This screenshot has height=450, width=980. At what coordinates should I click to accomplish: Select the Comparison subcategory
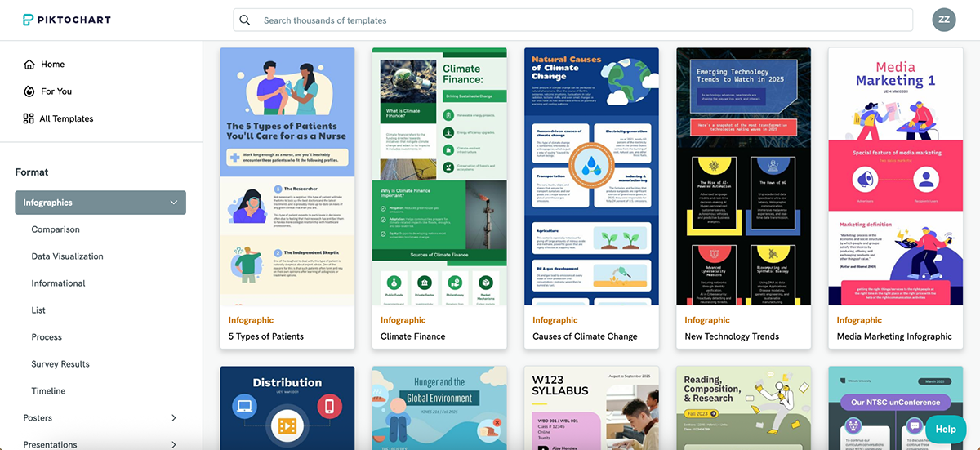pos(56,229)
